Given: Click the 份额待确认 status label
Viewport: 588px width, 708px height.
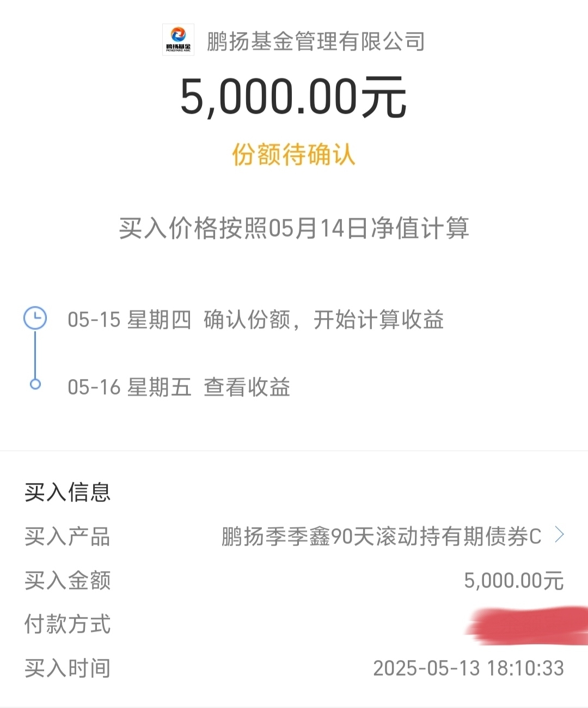Looking at the screenshot, I should click(293, 155).
